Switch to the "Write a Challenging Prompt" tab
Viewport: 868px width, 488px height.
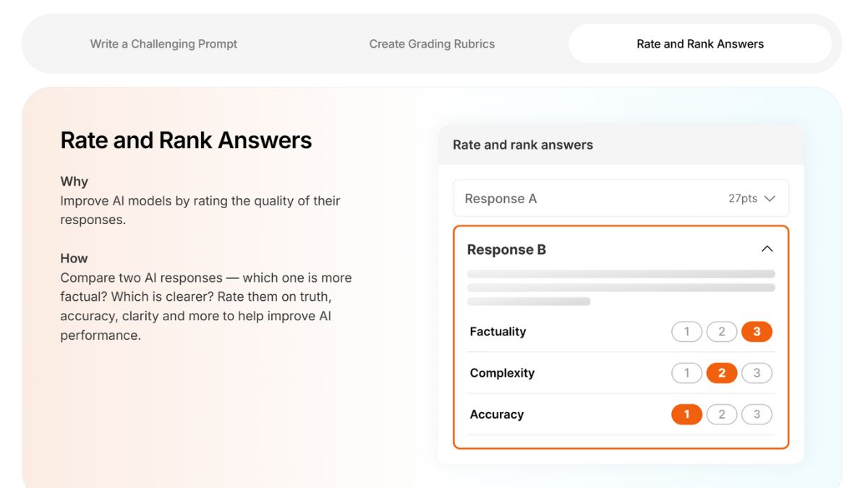(163, 43)
